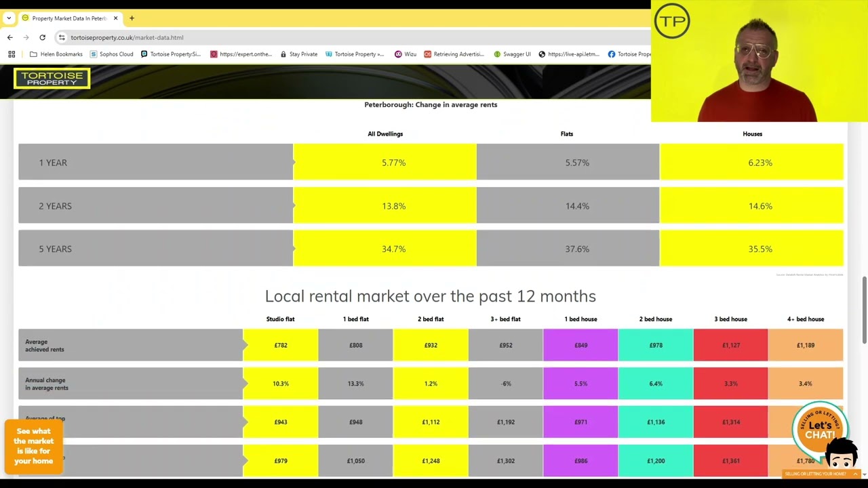Click the 1 bed flat column header

coord(355,319)
